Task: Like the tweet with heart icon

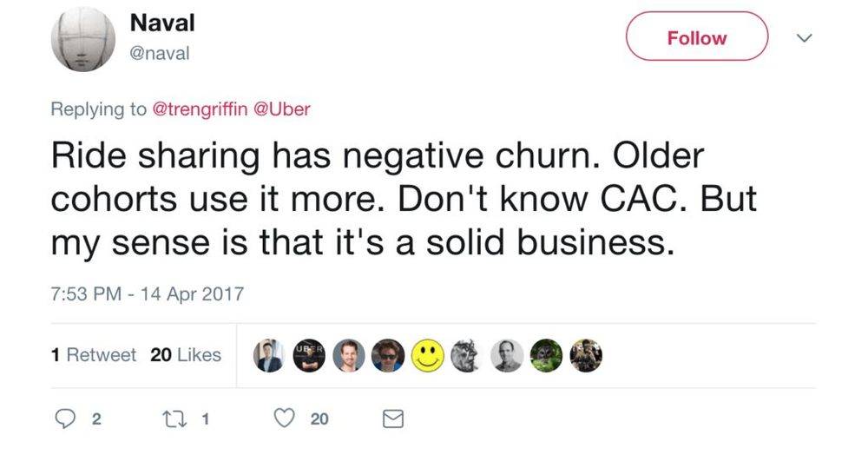Action: (x=285, y=419)
